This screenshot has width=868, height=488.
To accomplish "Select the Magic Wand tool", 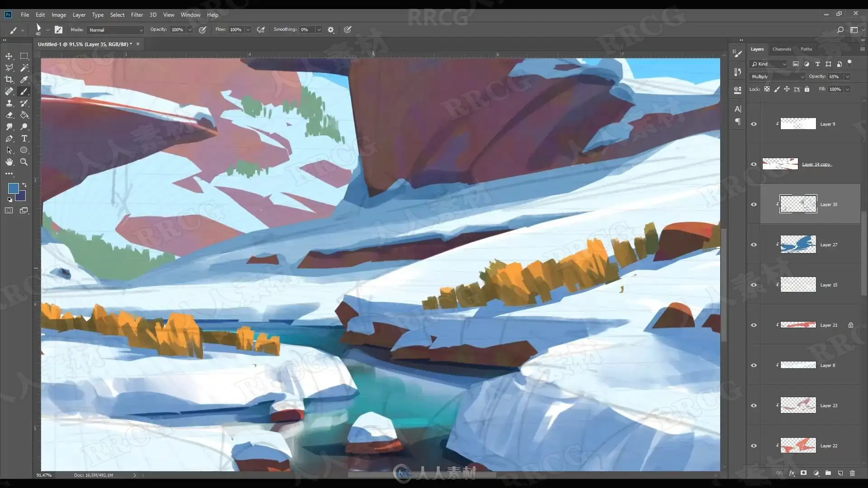I will (24, 68).
